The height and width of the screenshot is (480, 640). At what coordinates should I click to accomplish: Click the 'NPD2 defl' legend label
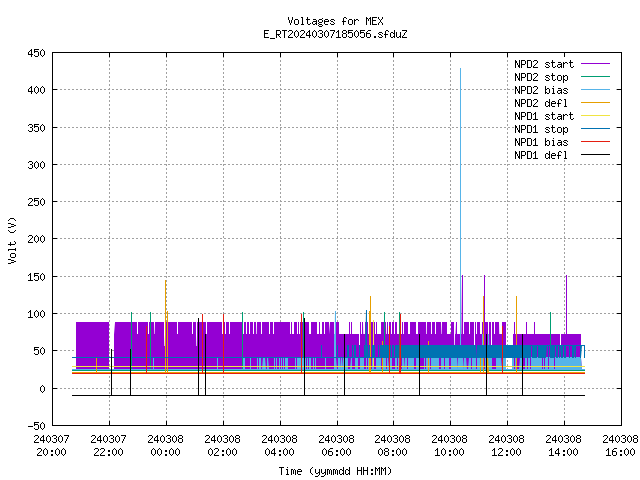point(541,103)
